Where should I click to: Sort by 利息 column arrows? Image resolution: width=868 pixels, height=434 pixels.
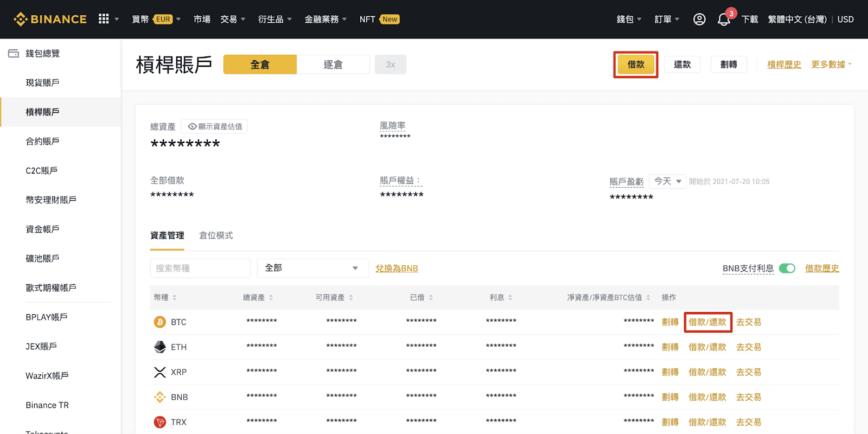click(510, 297)
